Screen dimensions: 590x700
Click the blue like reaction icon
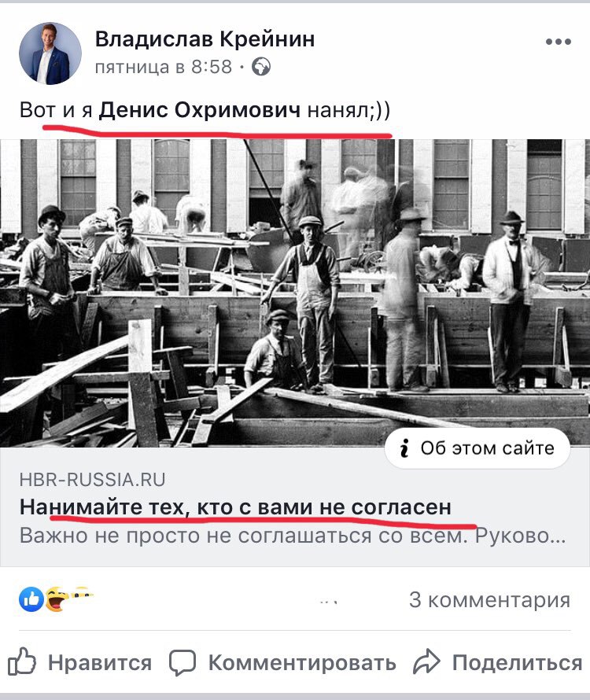point(31,599)
